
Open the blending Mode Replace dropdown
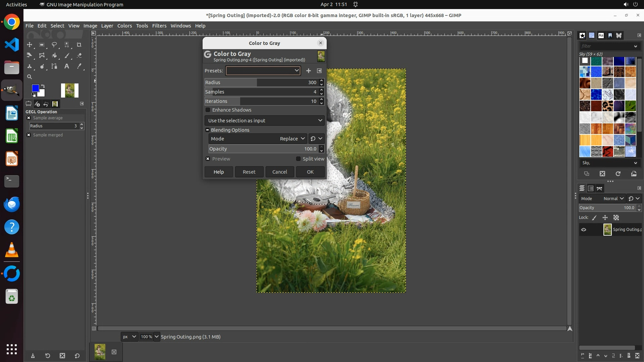tap(292, 139)
